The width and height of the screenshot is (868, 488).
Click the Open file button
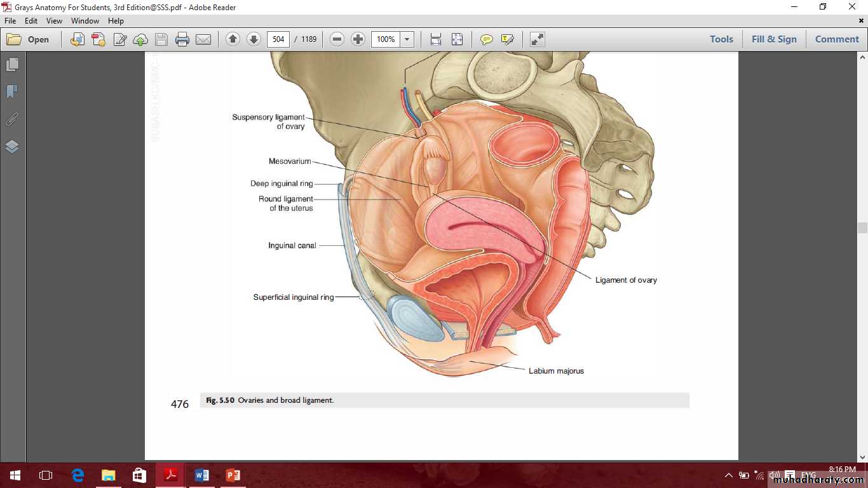pyautogui.click(x=28, y=39)
